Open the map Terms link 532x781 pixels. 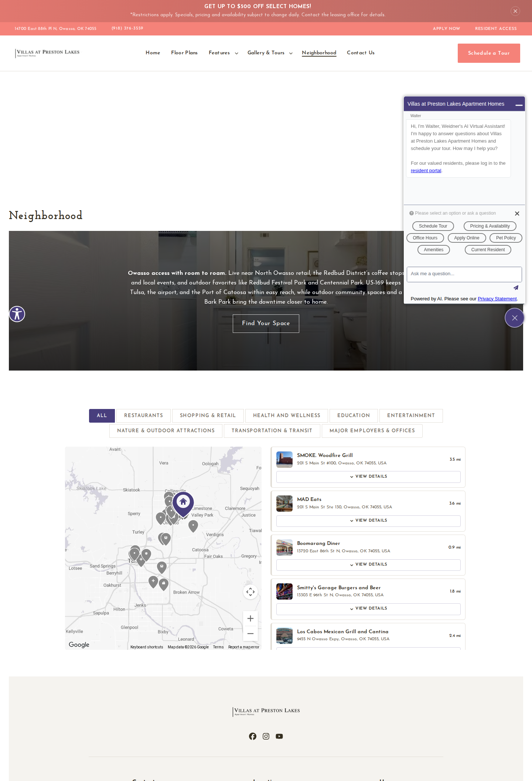(218, 647)
